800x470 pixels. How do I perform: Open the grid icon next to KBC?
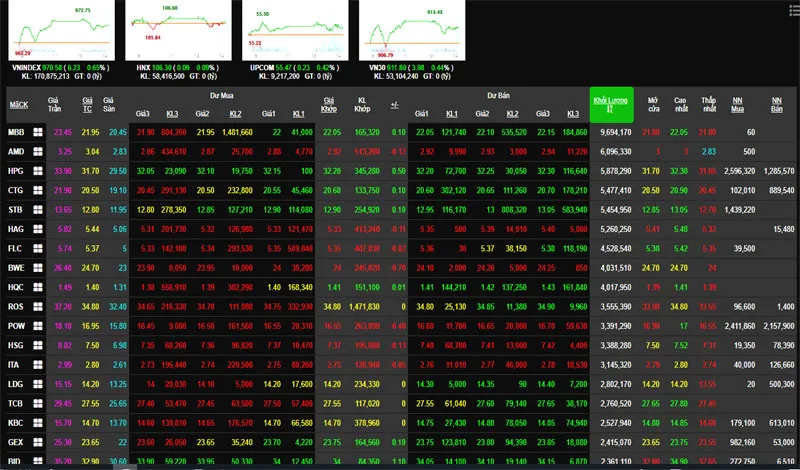[38, 423]
